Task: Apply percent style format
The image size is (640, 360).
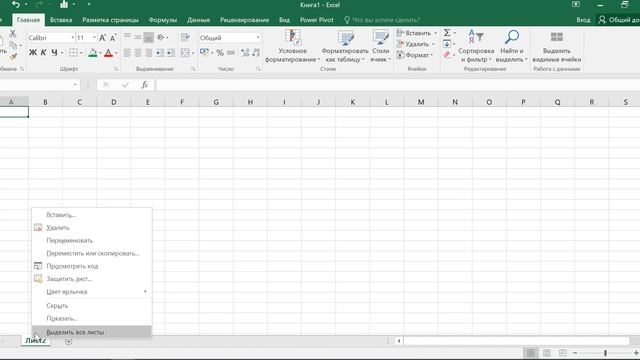Action: 220,53
